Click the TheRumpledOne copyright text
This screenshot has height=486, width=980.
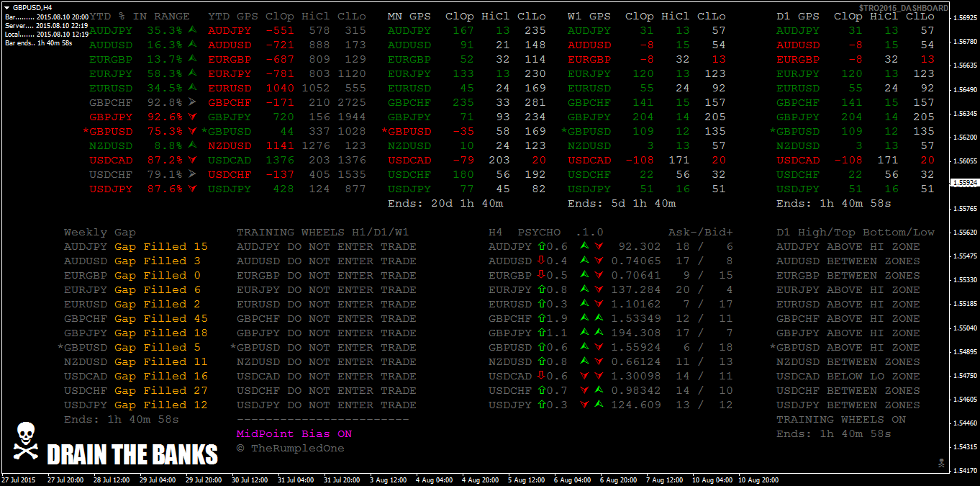tap(290, 449)
